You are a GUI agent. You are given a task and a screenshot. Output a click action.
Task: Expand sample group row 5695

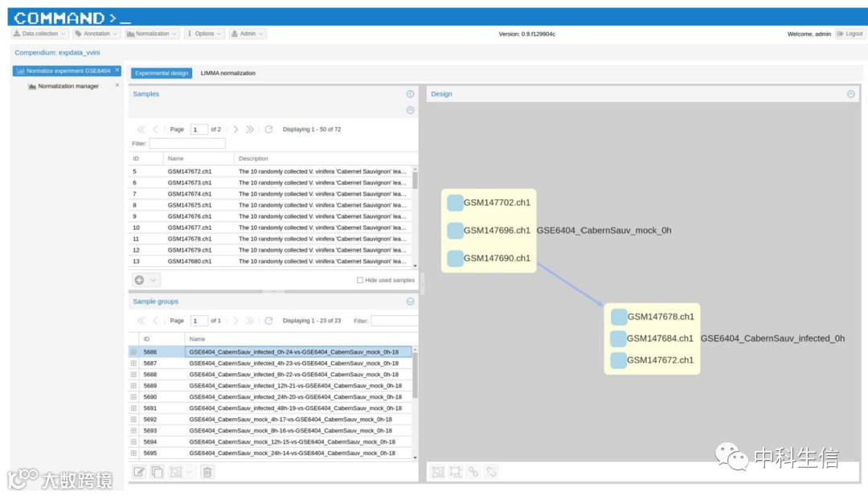pyautogui.click(x=133, y=453)
